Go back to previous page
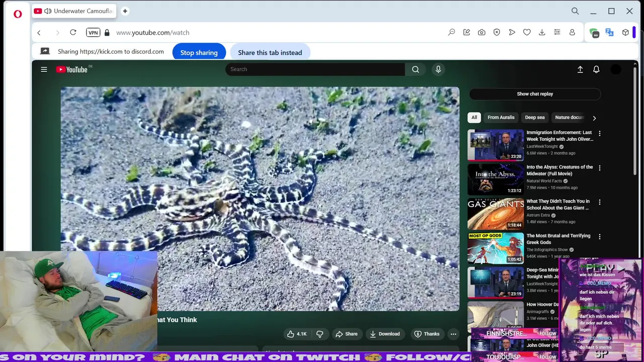Viewport: 644px width, 362px height. [x=39, y=33]
